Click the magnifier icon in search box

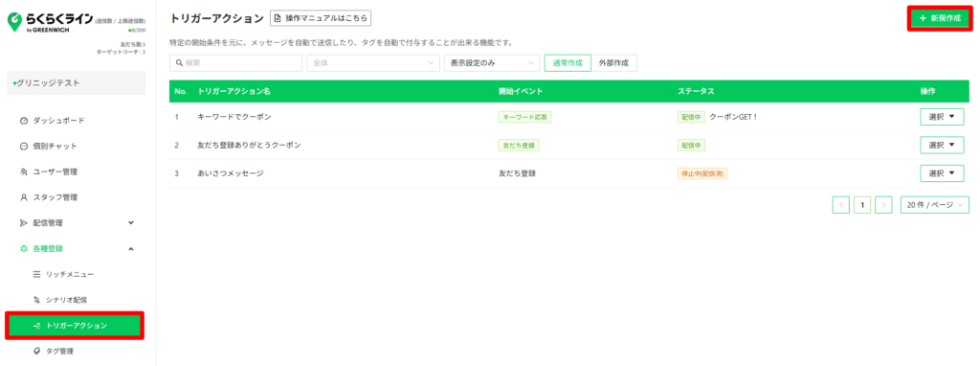click(x=179, y=63)
